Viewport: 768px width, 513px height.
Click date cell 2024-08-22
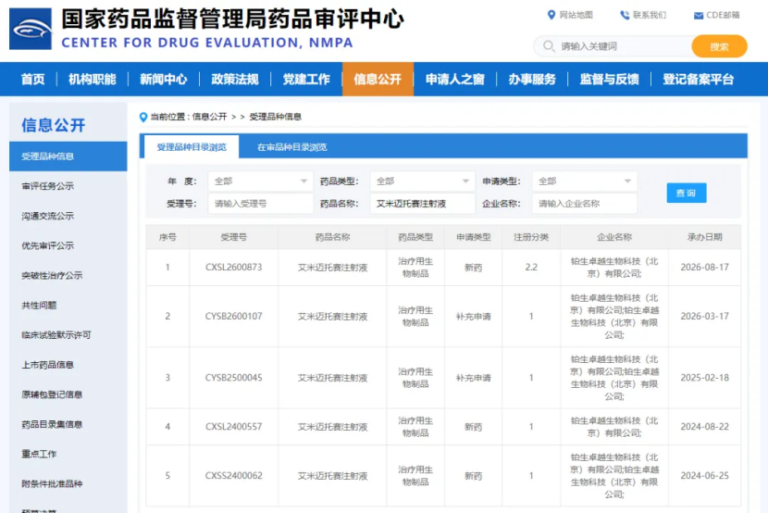click(704, 427)
